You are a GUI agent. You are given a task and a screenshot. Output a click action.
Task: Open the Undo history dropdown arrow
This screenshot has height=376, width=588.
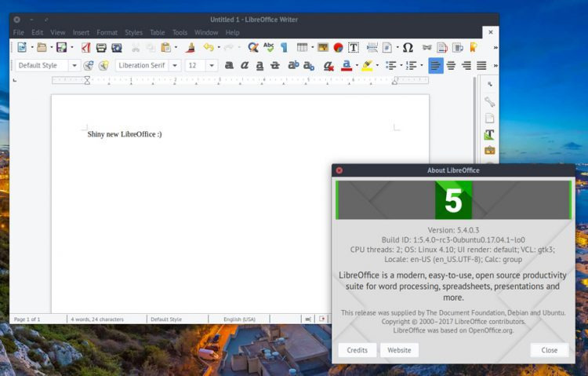(x=219, y=47)
